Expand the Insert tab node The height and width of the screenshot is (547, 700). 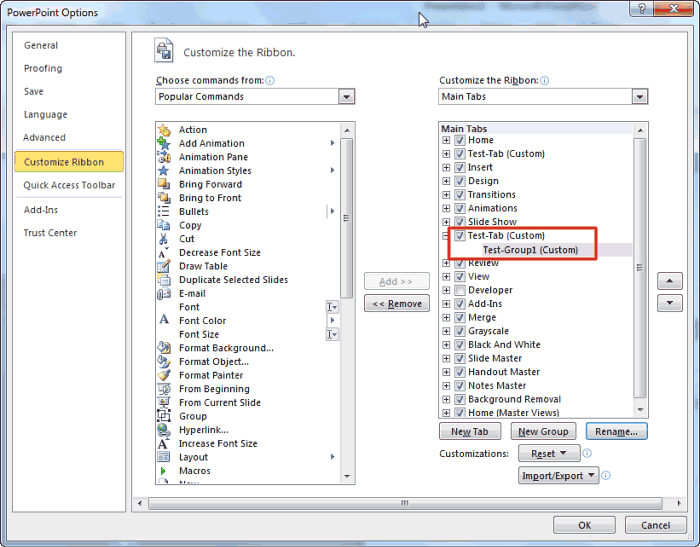pos(446,167)
